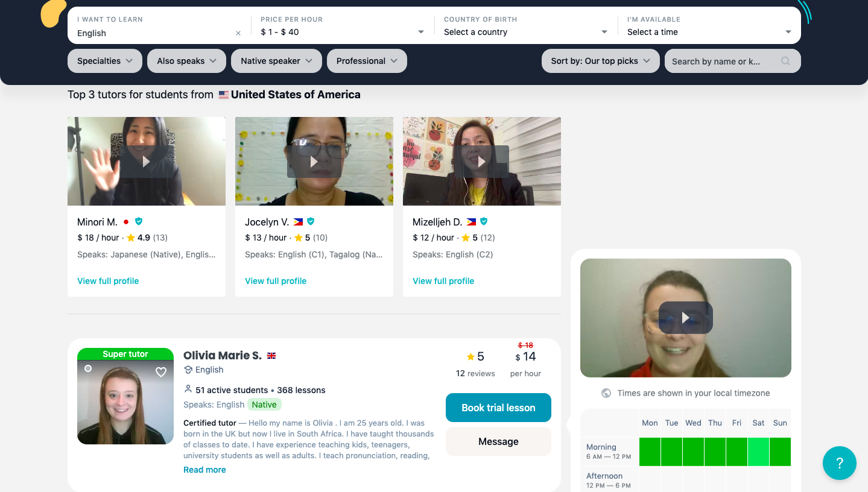868x492 pixels.
Task: Click the search magnifier icon
Action: [x=785, y=61]
